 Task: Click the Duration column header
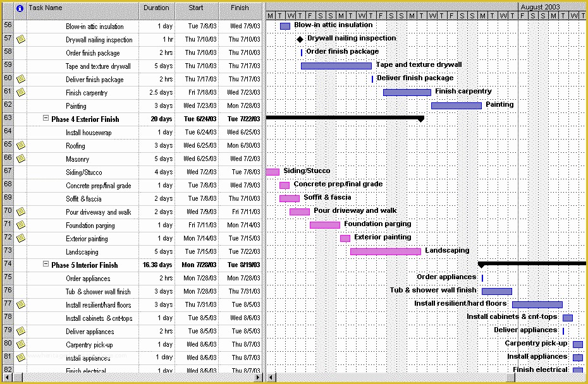(156, 8)
